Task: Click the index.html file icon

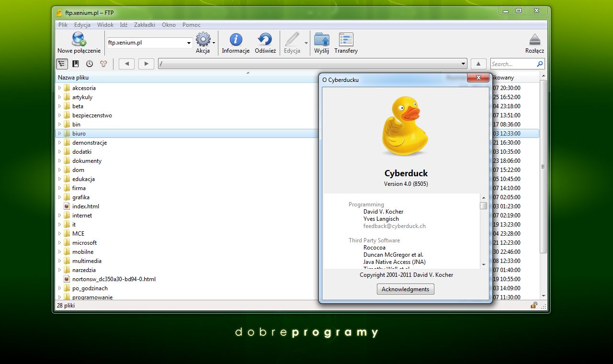Action: (x=67, y=206)
